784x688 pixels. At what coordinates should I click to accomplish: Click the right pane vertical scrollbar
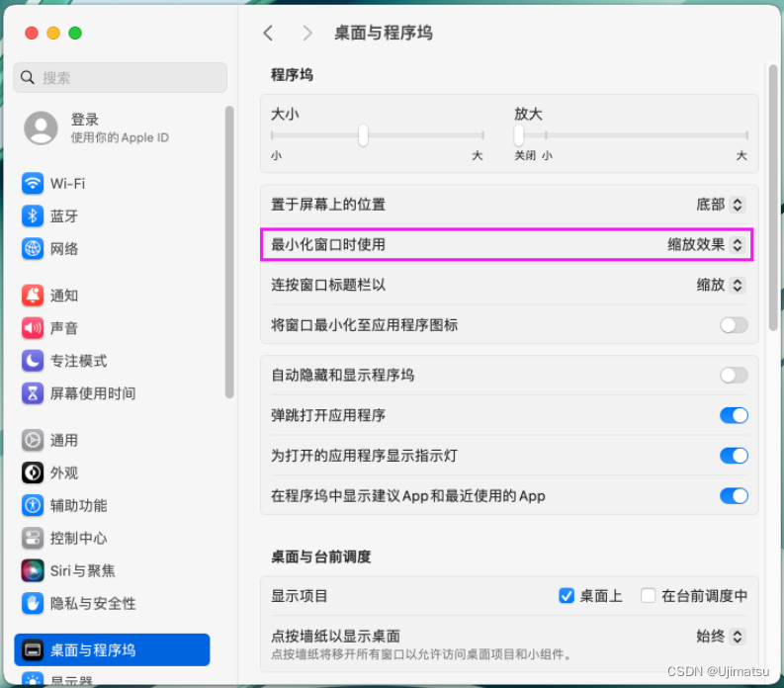(773, 198)
